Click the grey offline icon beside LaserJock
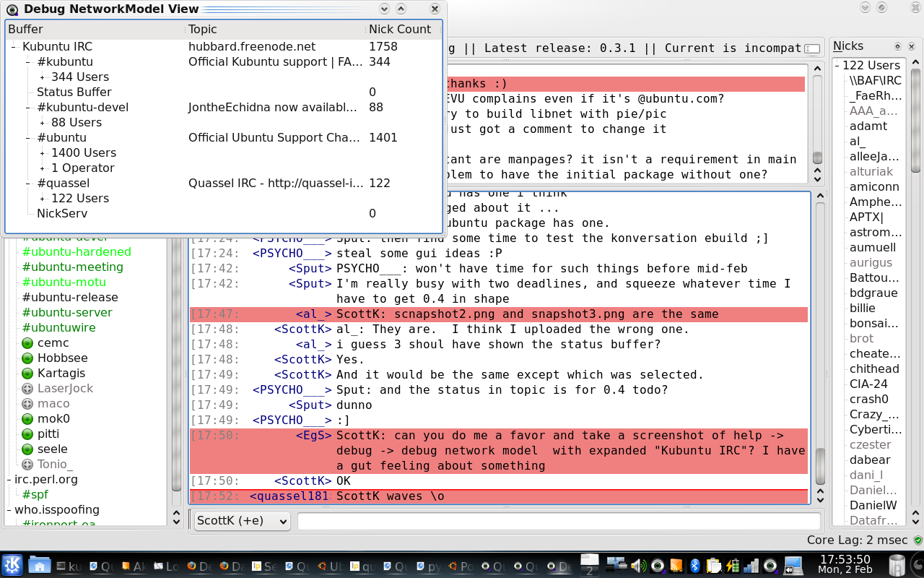The width and height of the screenshot is (924, 578). pos(27,389)
